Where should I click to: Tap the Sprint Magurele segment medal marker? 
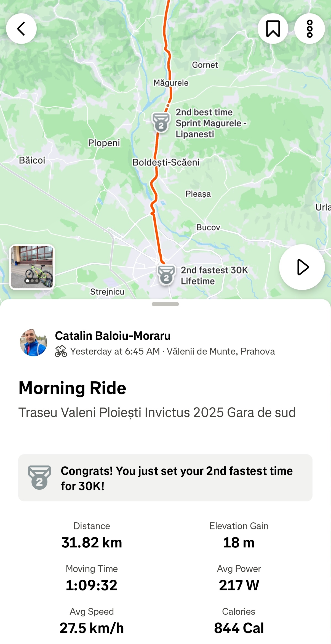coord(161,123)
